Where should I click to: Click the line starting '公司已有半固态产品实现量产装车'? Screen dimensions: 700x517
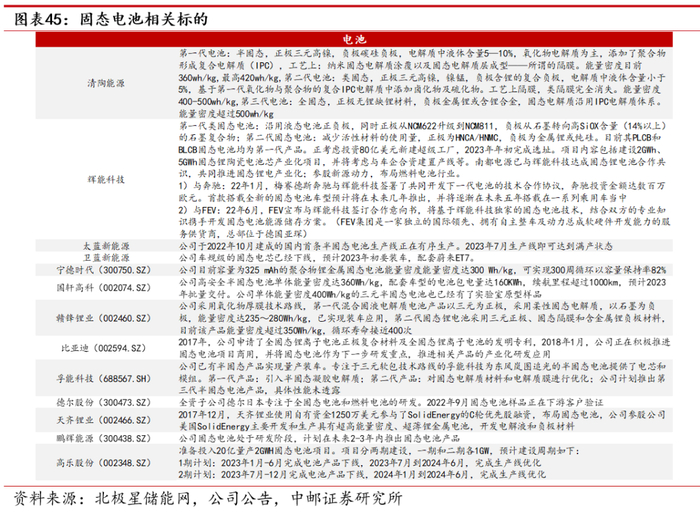[x=422, y=366]
